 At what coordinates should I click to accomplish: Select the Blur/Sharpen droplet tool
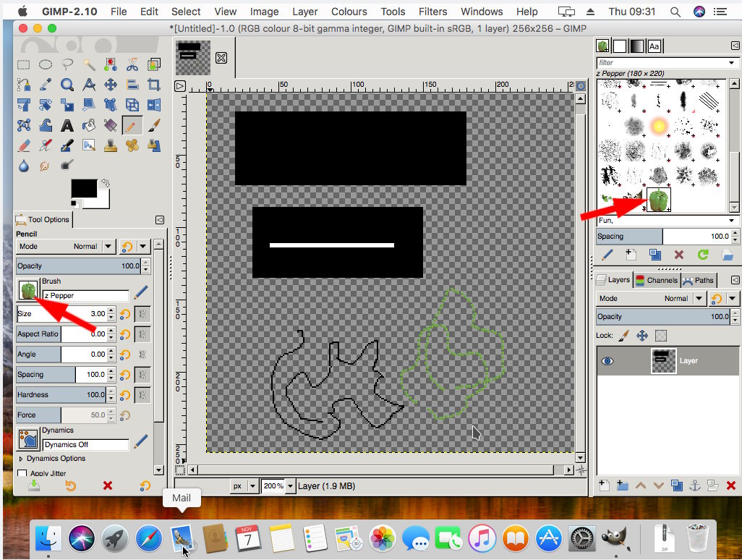(24, 166)
